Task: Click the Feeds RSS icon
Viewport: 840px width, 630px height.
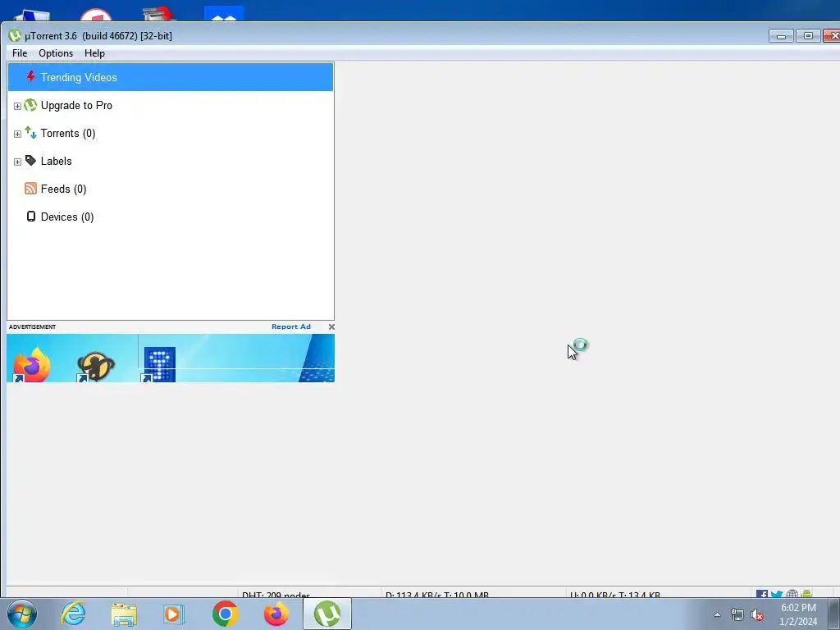Action: point(30,189)
